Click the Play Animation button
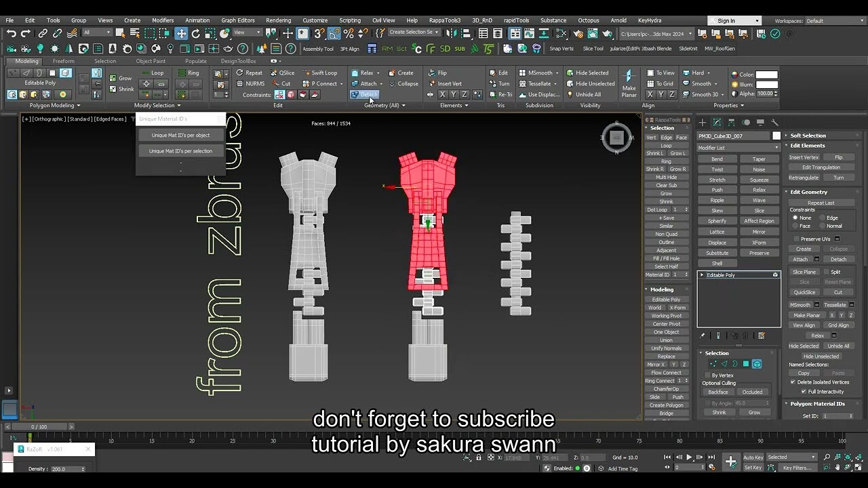The height and width of the screenshot is (488, 868). click(x=690, y=457)
